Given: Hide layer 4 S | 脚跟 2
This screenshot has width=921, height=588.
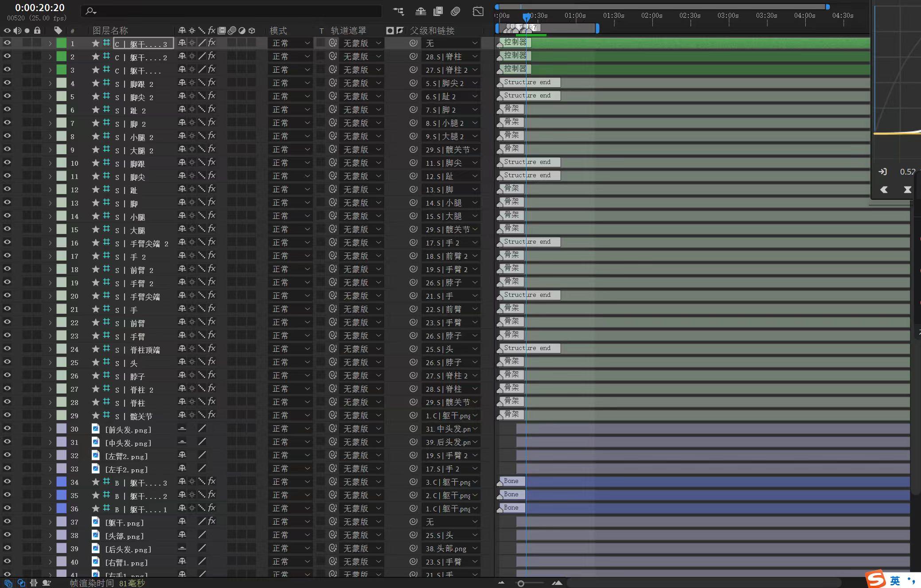Looking at the screenshot, I should click(x=7, y=83).
